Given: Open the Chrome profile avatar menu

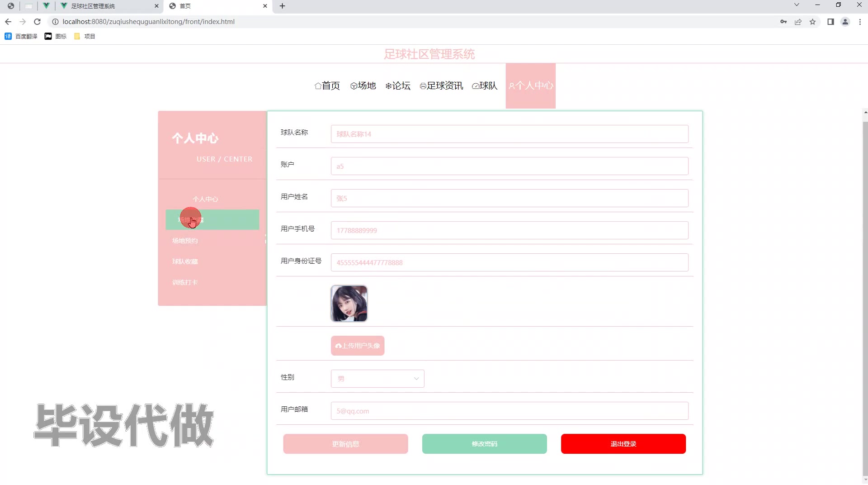Looking at the screenshot, I should coord(845,22).
